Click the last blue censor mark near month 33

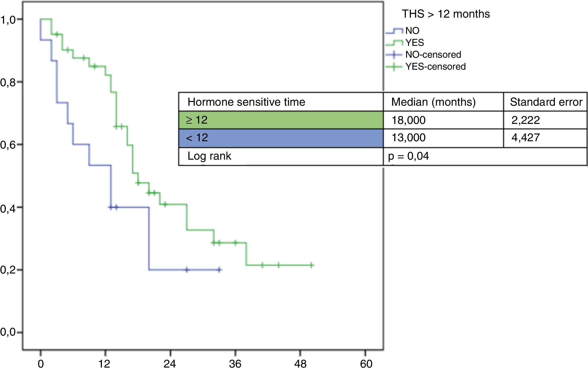tap(219, 270)
